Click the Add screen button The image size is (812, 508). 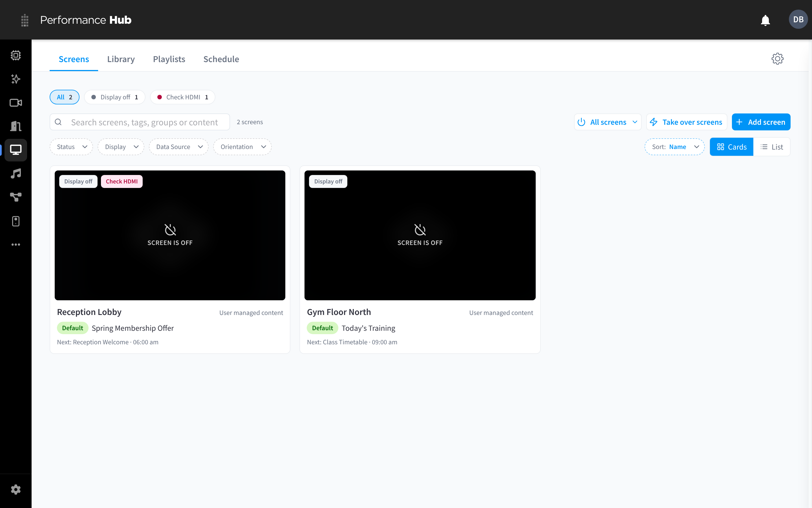click(x=761, y=122)
